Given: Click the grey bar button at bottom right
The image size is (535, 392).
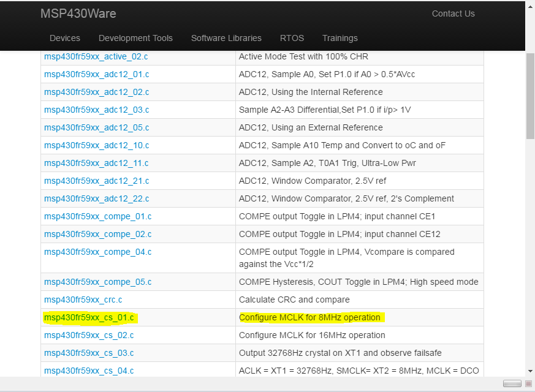Looking at the screenshot, I should click(x=512, y=383).
